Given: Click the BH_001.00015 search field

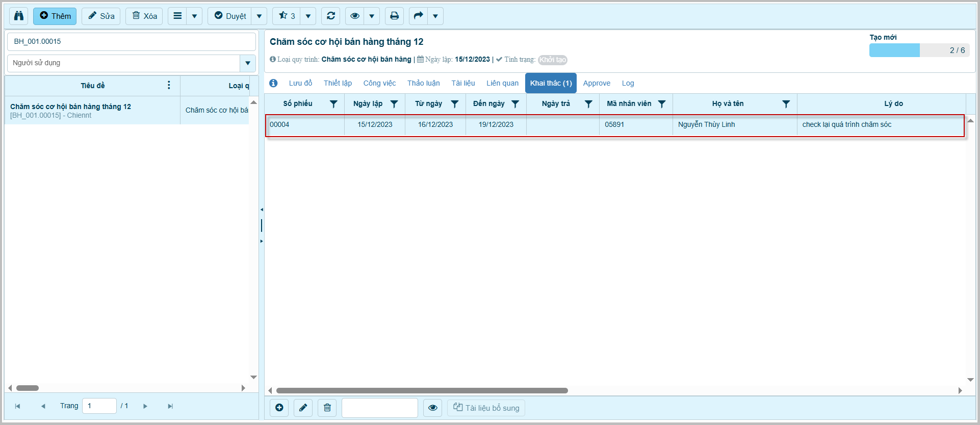Looking at the screenshot, I should pos(131,41).
